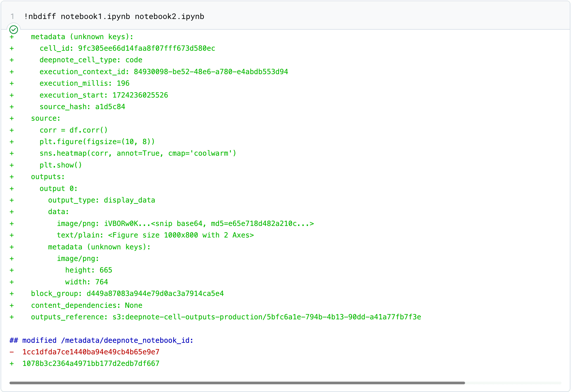Click the content_dependencies: None line
The height and width of the screenshot is (392, 571).
(x=86, y=305)
